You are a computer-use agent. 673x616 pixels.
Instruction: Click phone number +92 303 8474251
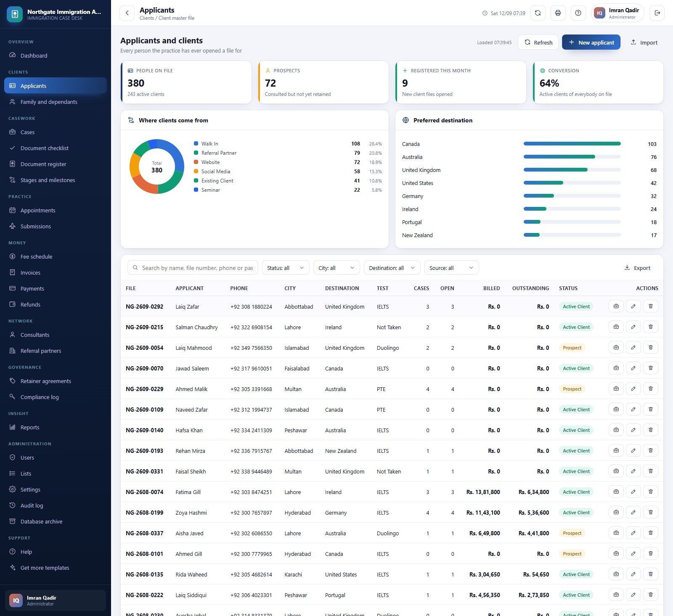coord(251,492)
